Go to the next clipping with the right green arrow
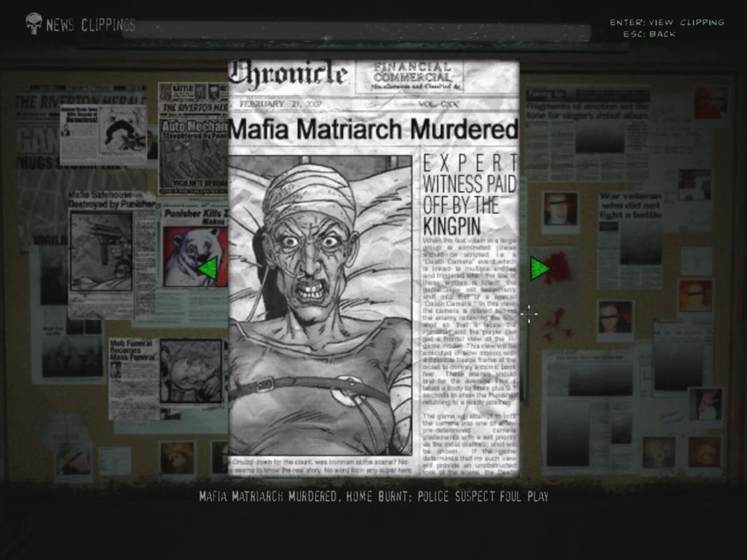Viewport: 747px width, 560px height. 540,268
